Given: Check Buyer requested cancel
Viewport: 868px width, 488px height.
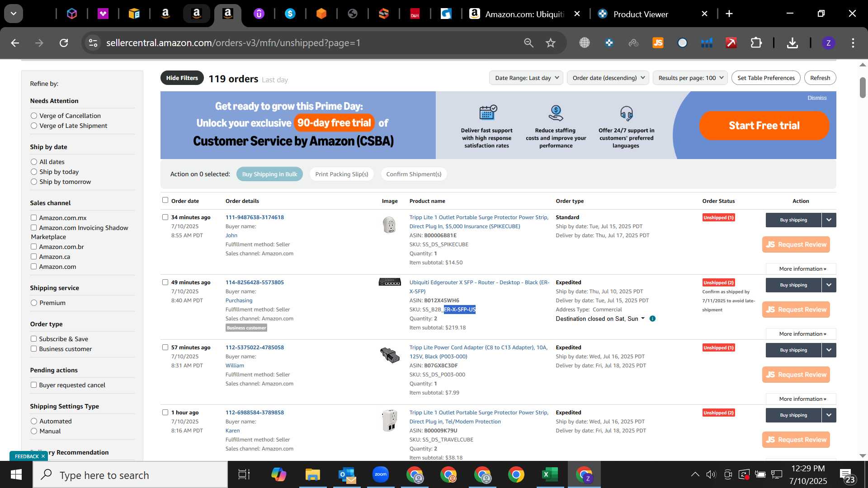Looking at the screenshot, I should point(33,385).
